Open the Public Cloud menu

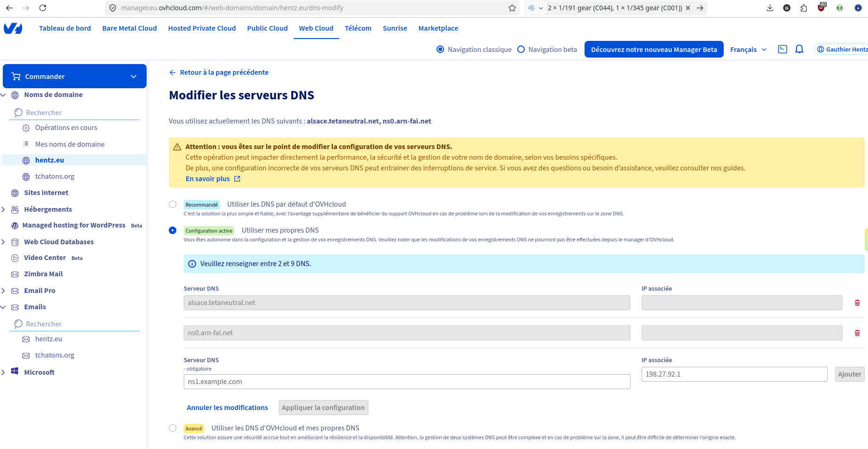pyautogui.click(x=267, y=28)
